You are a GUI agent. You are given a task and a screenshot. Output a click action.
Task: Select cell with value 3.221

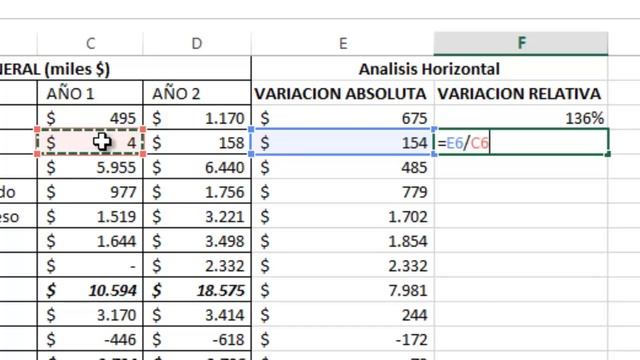[x=197, y=216]
